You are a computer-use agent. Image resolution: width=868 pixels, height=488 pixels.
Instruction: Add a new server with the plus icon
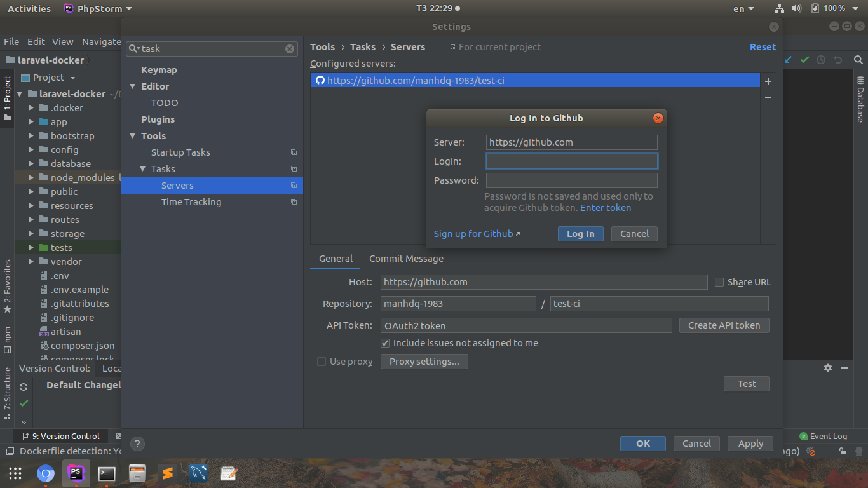click(768, 81)
